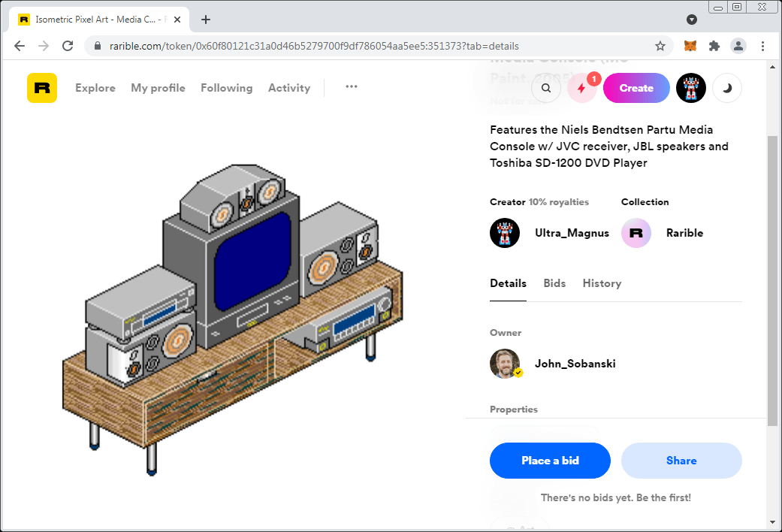Click the Create button
The height and width of the screenshot is (532, 782).
tap(636, 88)
